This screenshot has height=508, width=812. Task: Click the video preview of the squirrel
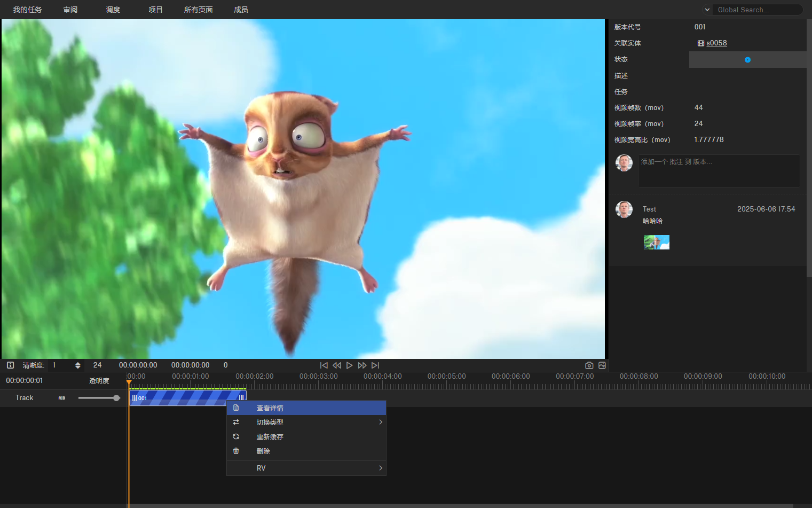[303, 189]
